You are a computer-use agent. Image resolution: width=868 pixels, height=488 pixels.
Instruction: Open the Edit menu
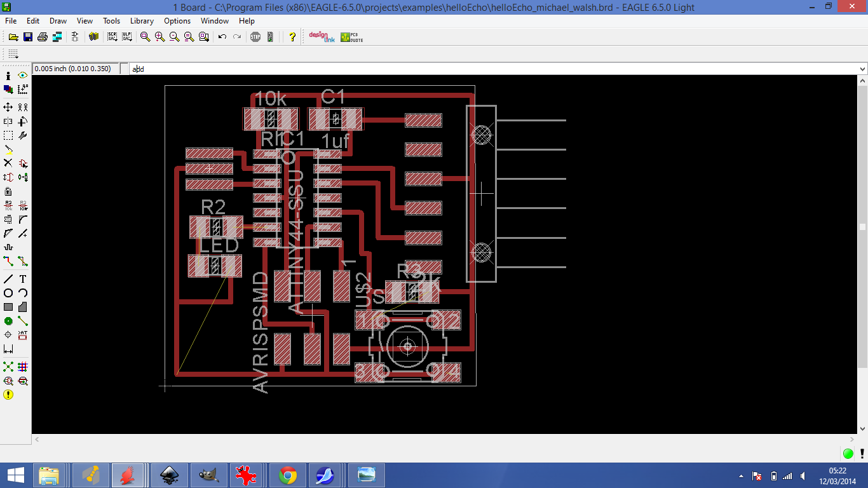33,21
